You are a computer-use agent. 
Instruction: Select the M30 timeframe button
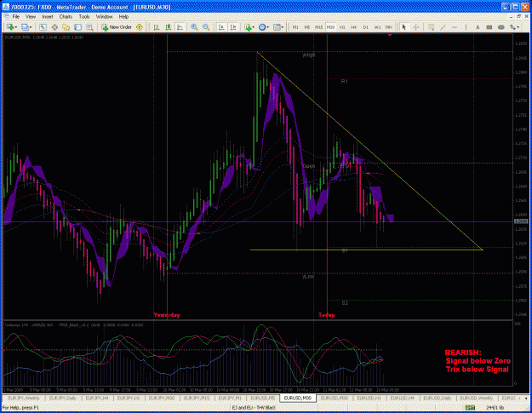click(x=330, y=27)
